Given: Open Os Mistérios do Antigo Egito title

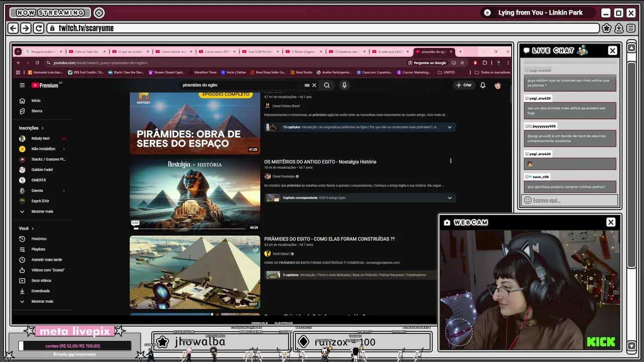Looking at the screenshot, I should [x=320, y=162].
